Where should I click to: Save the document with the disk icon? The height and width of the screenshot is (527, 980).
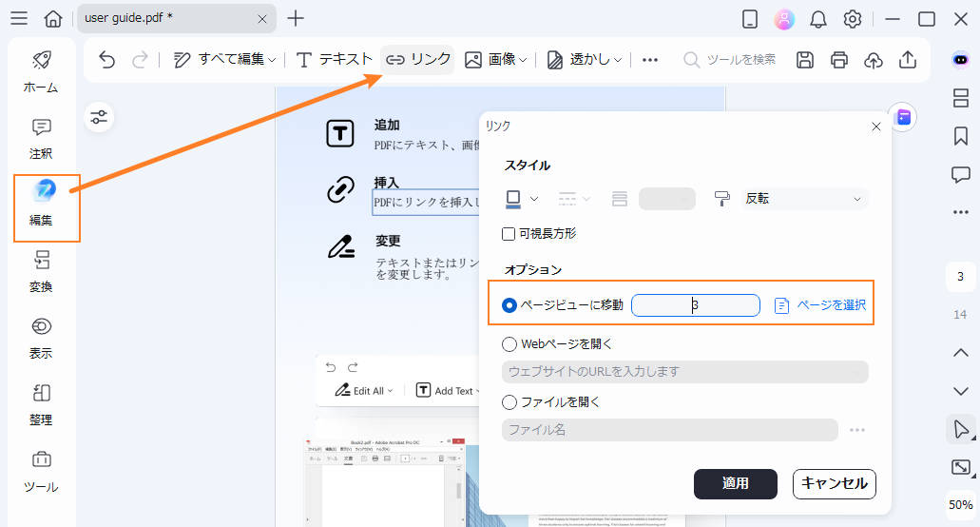pos(805,60)
